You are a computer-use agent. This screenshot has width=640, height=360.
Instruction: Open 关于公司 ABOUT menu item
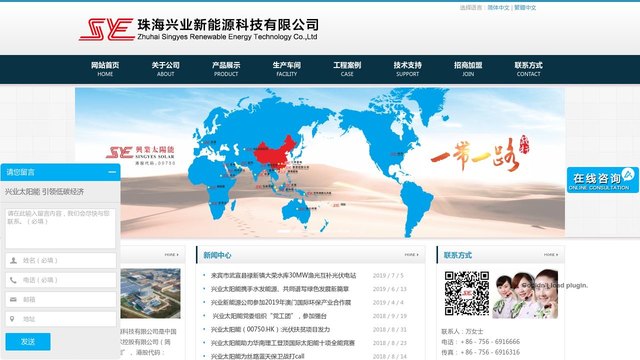pos(165,69)
